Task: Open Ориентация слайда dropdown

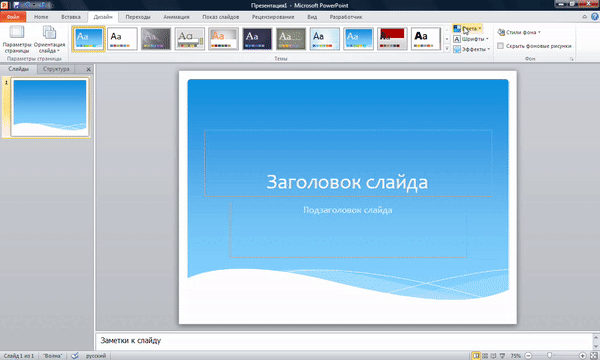Action: tap(49, 39)
